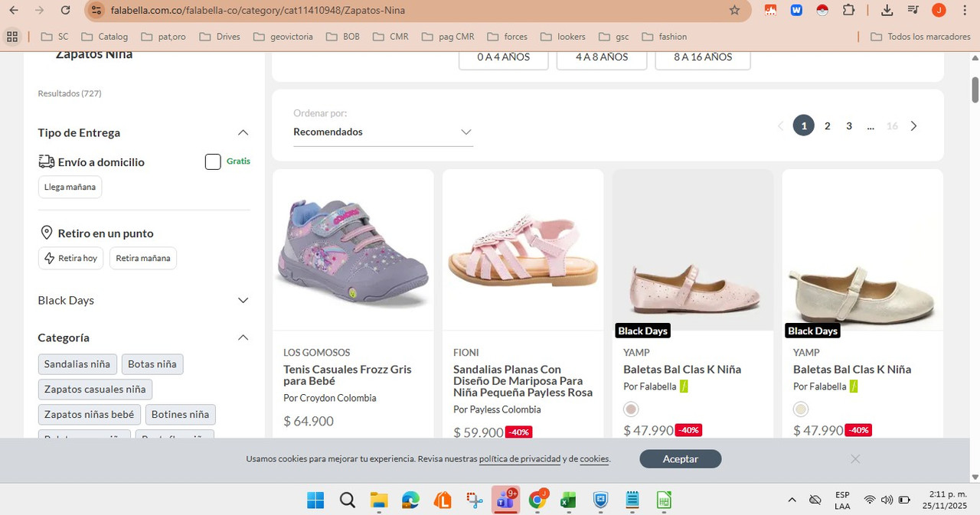Open the fashion bookmarks folder
The height and width of the screenshot is (515, 980).
pos(665,36)
